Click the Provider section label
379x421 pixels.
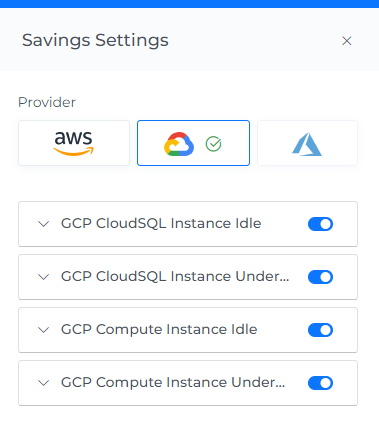coord(47,102)
